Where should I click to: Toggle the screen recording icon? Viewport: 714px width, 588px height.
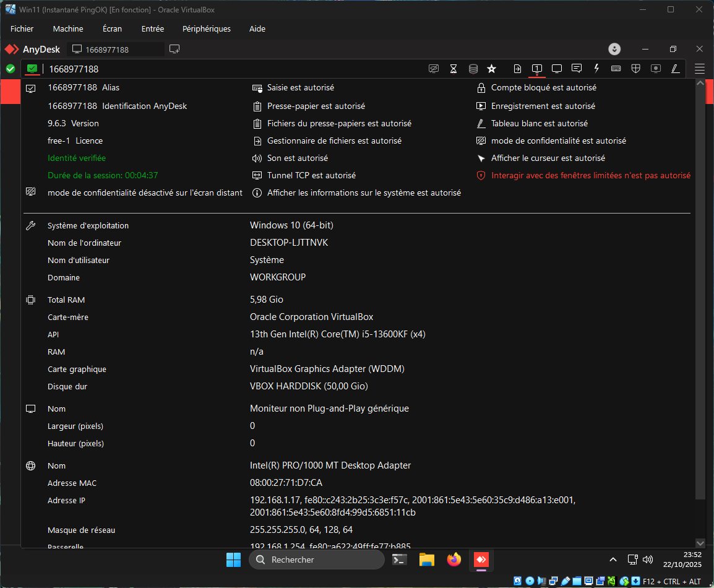click(655, 69)
